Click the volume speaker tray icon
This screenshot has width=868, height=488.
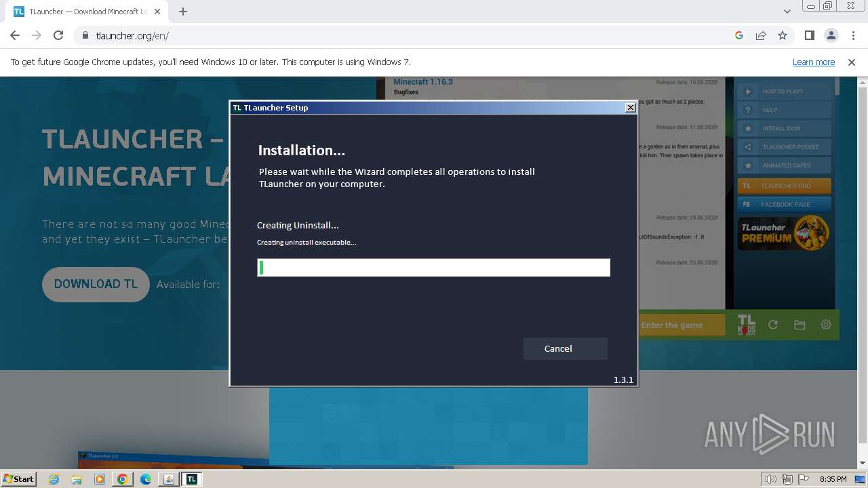click(x=771, y=479)
